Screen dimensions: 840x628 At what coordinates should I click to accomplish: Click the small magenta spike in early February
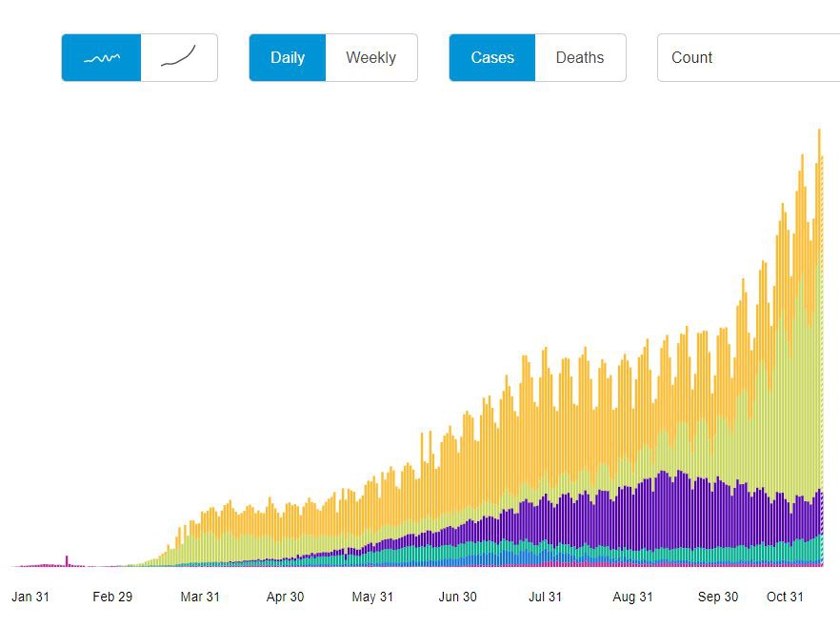point(67,560)
